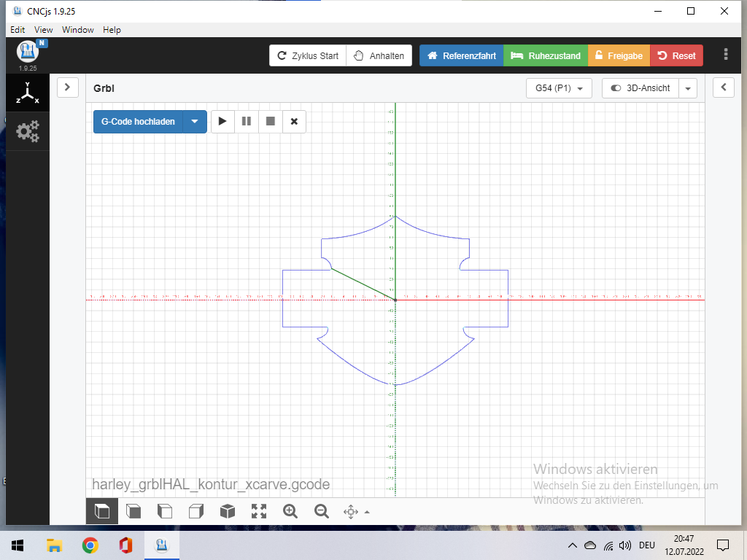747x560 pixels.
Task: Zoom in on the toolpath view
Action: (x=290, y=511)
